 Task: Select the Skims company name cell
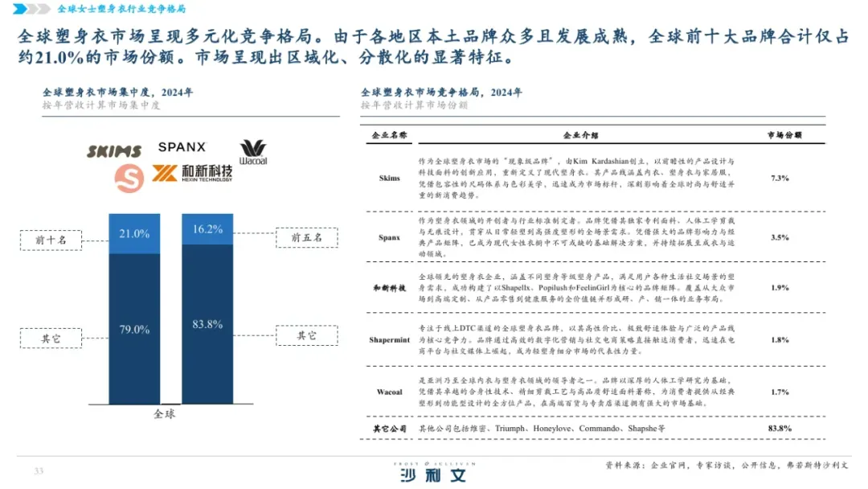point(389,179)
